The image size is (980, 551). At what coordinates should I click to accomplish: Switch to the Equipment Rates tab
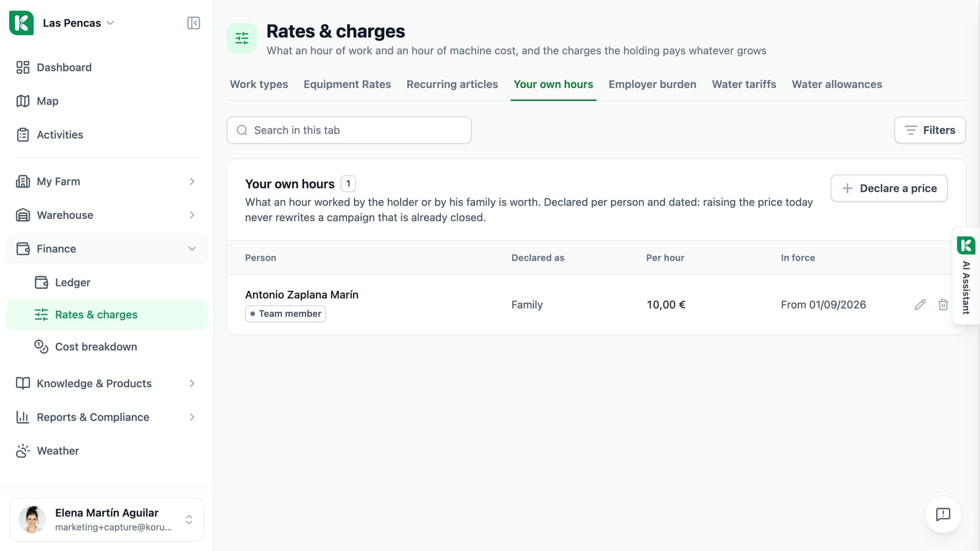pyautogui.click(x=347, y=84)
